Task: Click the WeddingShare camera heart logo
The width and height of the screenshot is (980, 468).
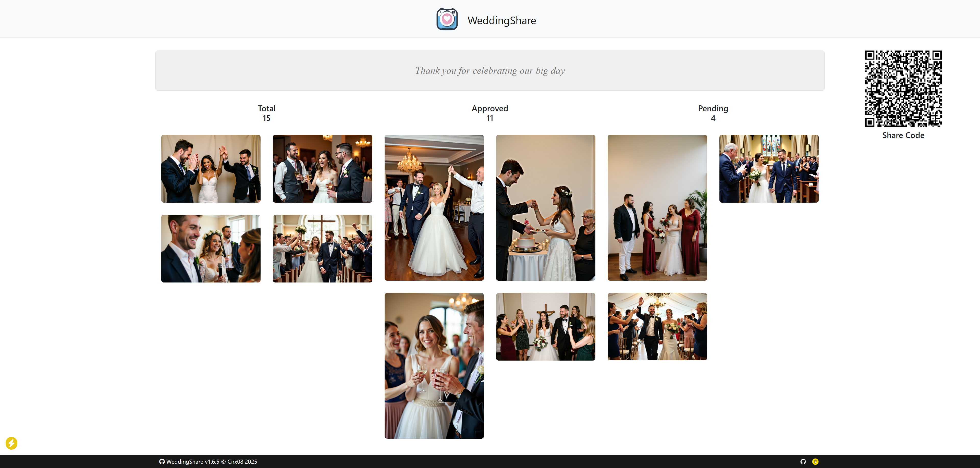Action: click(x=447, y=19)
